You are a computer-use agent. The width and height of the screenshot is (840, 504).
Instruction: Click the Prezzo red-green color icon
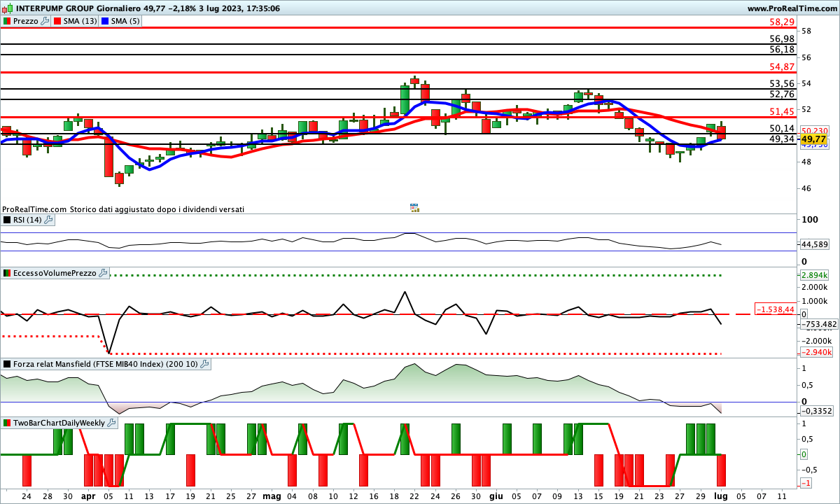(7, 21)
